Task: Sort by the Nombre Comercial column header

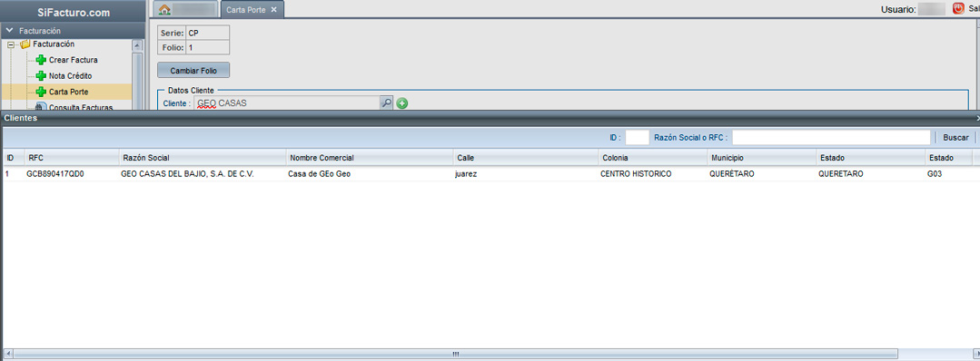Action: (370, 158)
